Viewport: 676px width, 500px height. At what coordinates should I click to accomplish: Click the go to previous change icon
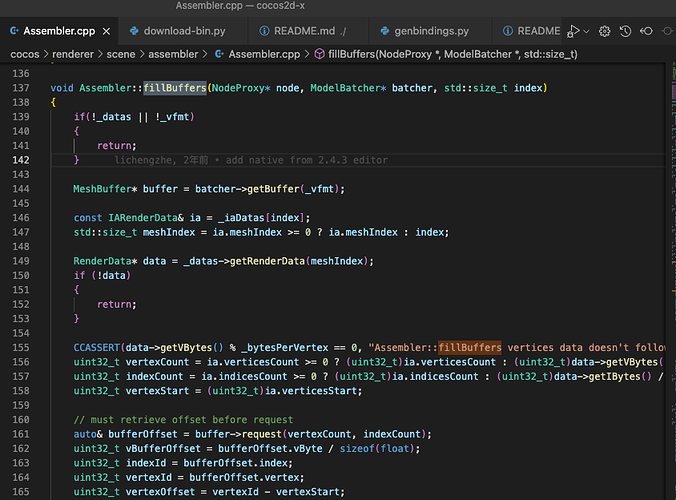646,31
